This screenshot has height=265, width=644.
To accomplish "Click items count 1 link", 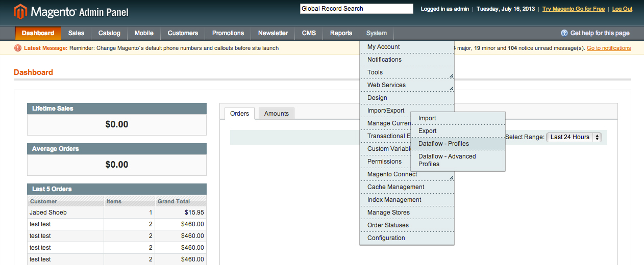I will click(151, 212).
